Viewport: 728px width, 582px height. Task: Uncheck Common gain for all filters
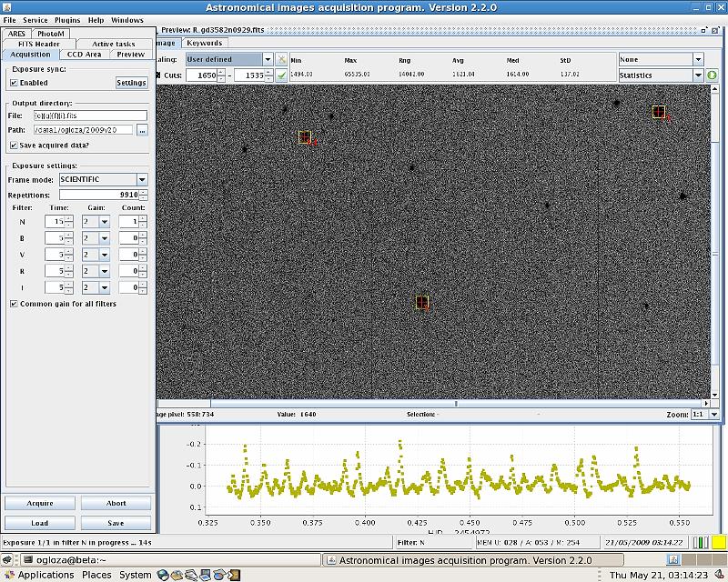coord(14,304)
